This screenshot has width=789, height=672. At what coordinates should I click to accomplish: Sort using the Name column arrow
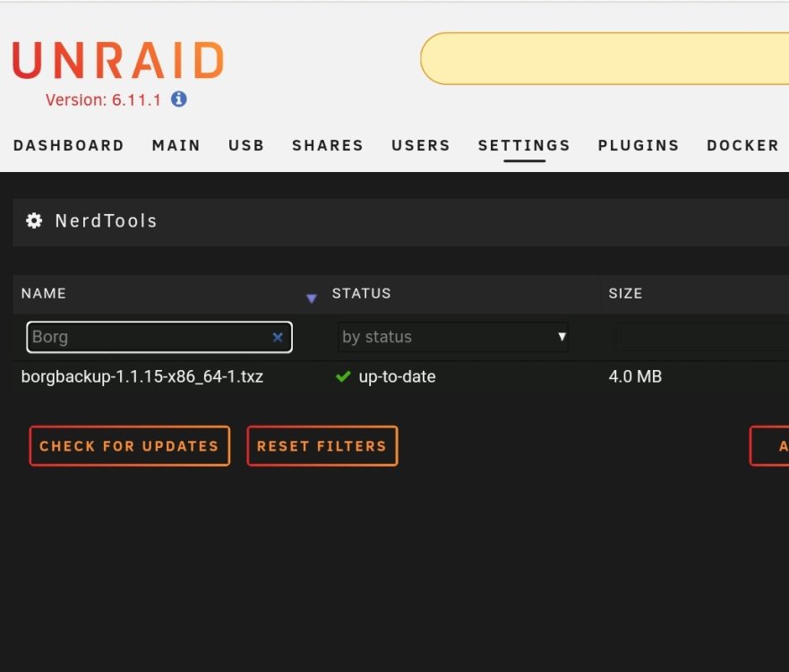click(312, 298)
